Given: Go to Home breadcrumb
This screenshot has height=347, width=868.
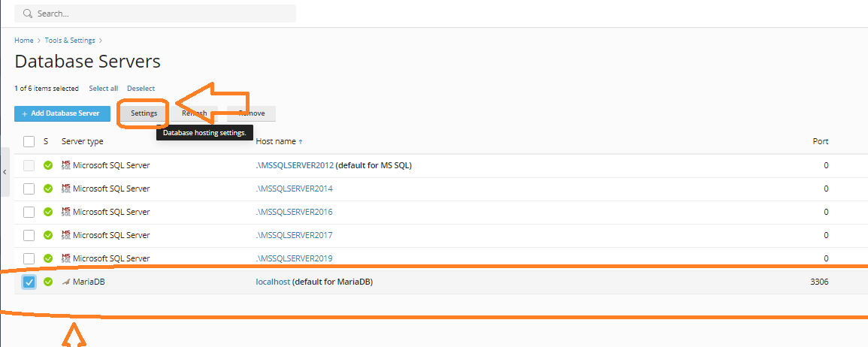Looking at the screenshot, I should tap(23, 41).
